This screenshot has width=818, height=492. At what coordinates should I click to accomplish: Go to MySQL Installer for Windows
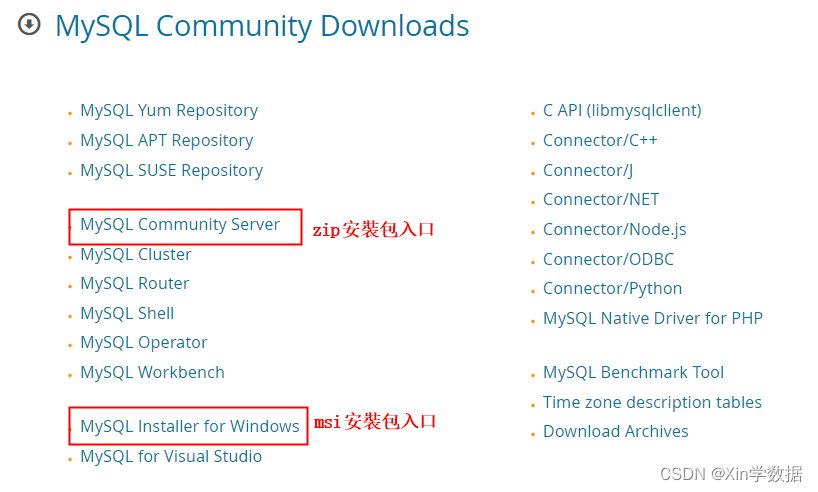tap(190, 426)
